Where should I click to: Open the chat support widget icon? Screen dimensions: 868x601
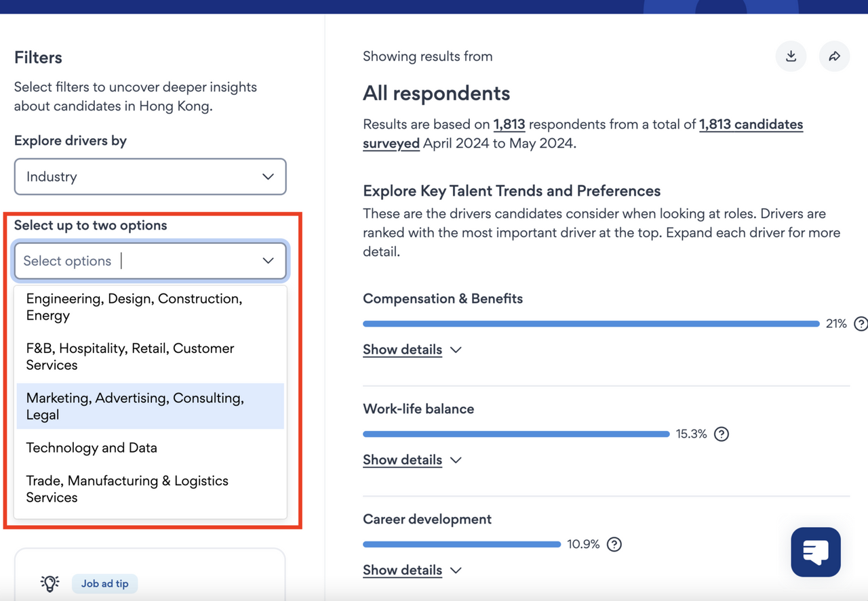[x=815, y=552]
